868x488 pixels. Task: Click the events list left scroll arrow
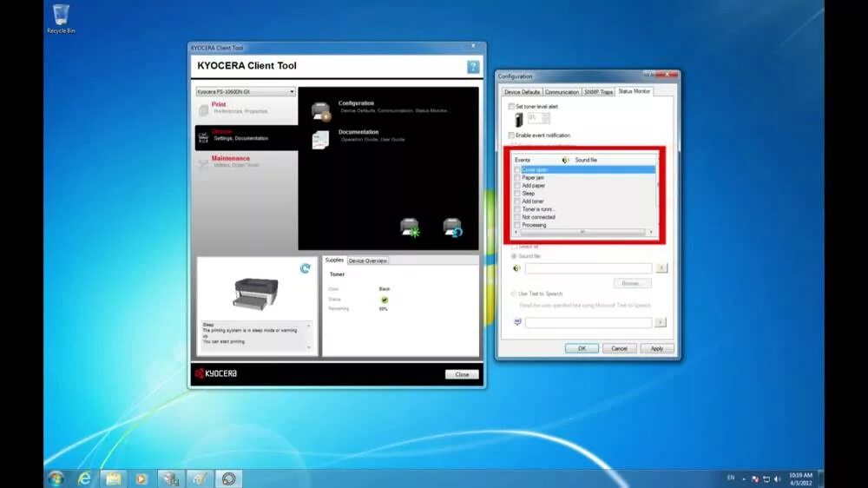516,233
